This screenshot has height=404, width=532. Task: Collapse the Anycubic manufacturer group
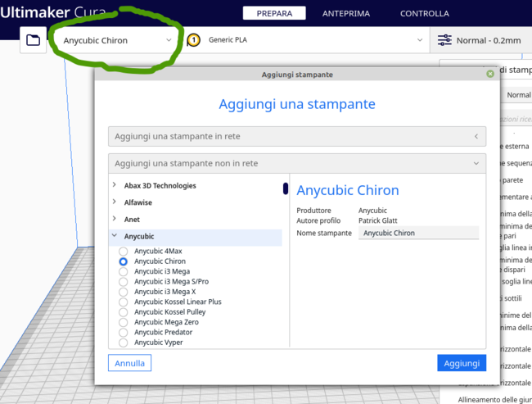114,237
